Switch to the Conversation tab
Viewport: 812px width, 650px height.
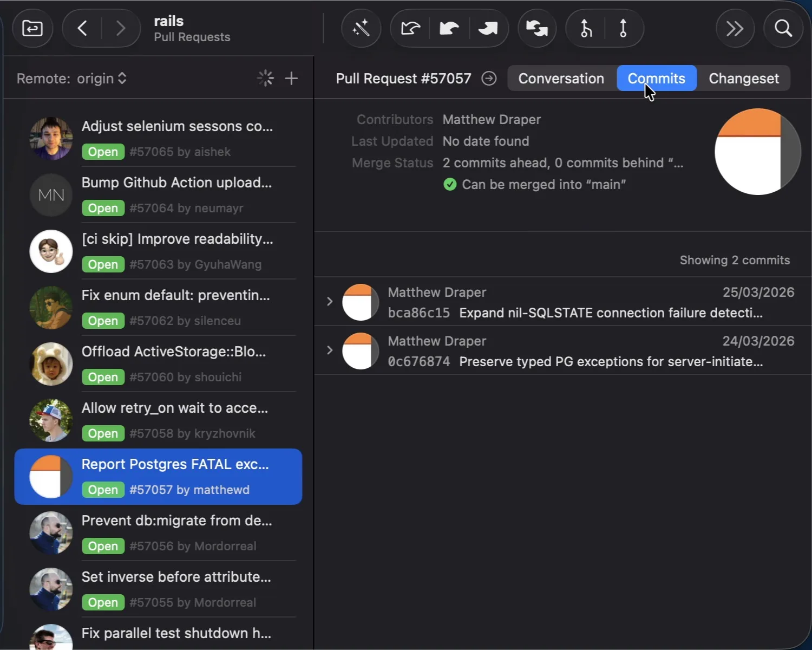pos(561,79)
